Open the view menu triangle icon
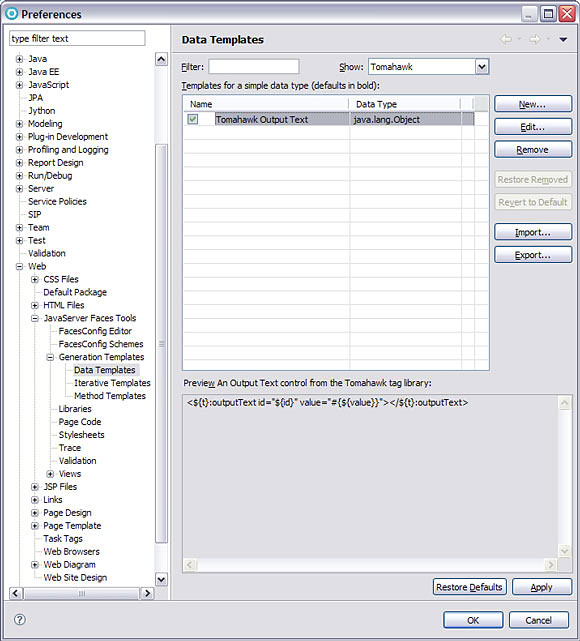Screen dimensions: 580x641 563,40
